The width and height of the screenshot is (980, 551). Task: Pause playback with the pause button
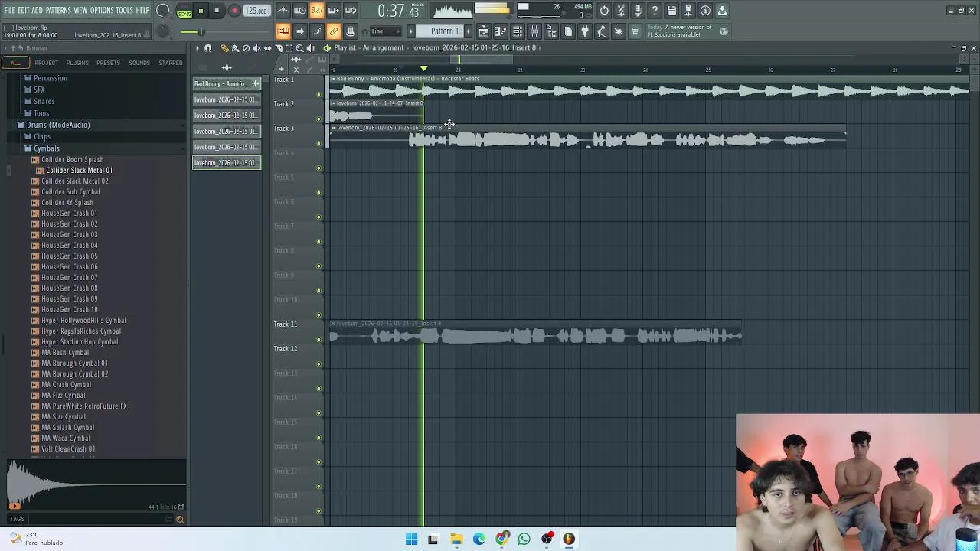pyautogui.click(x=201, y=11)
